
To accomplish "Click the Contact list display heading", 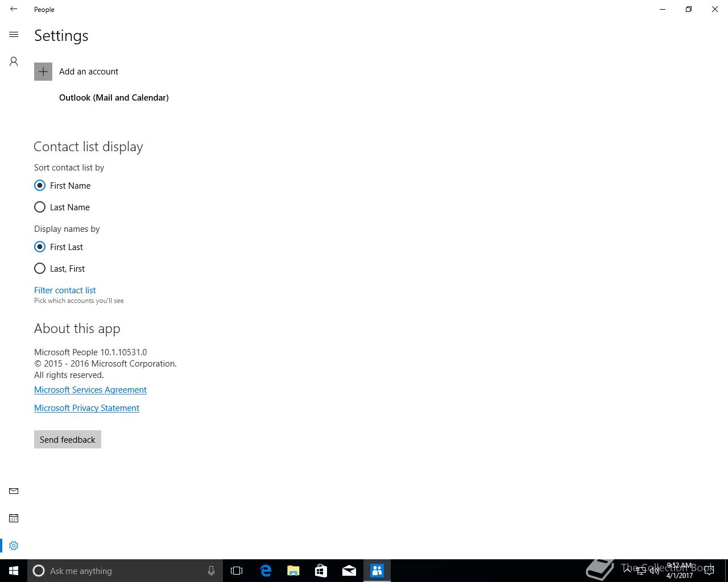I will (88, 147).
